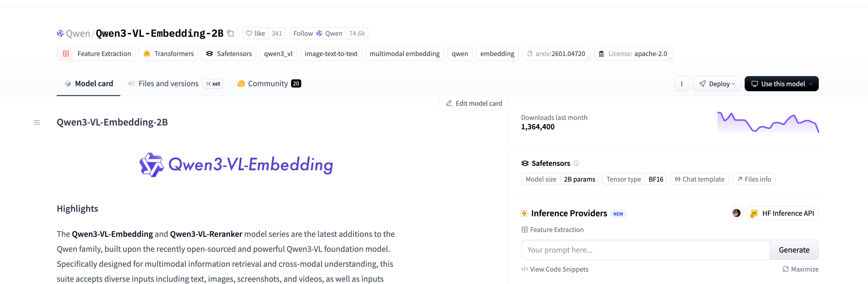Expand the License: apache-2.0 tag
Screen dimensions: 868x284
click(633, 54)
